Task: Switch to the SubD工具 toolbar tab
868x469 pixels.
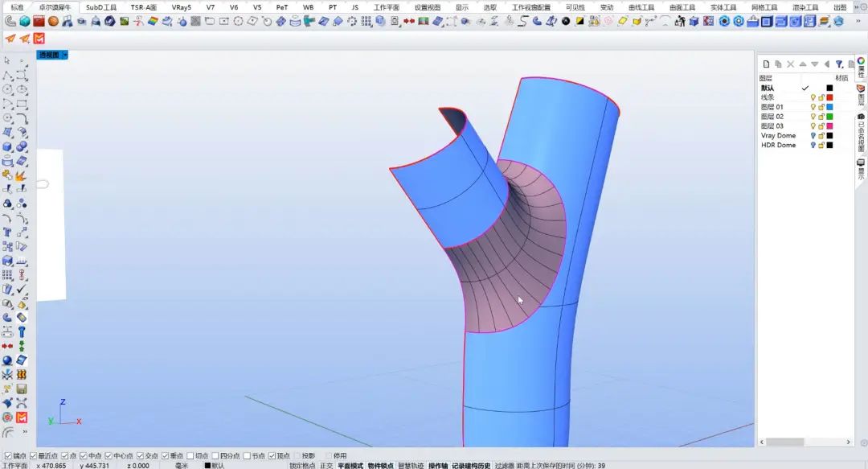Action: 101,7
